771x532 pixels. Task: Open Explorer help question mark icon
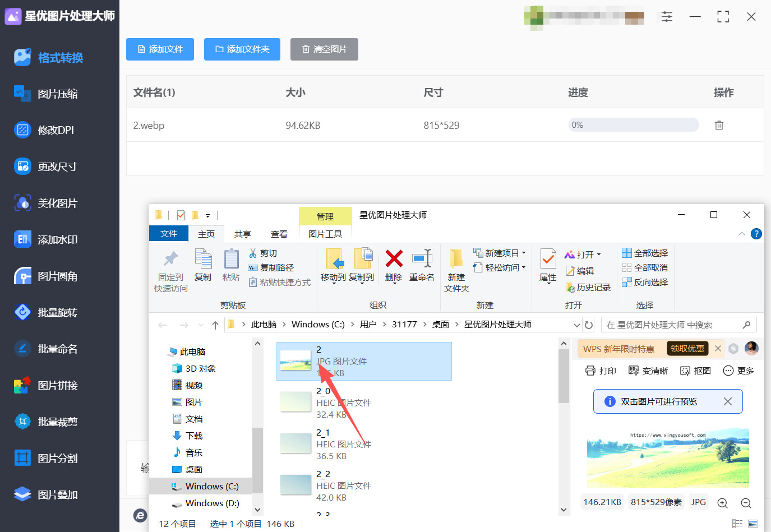point(756,234)
